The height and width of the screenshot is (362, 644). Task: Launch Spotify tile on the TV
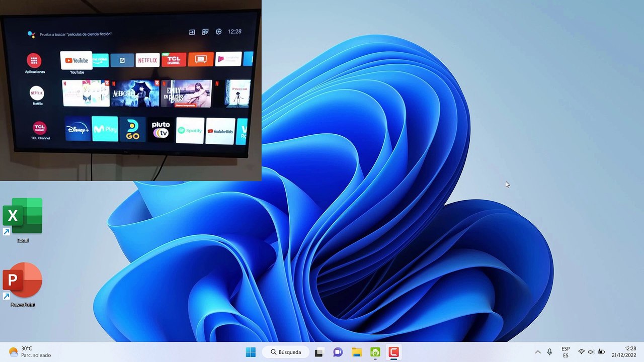pos(190,130)
